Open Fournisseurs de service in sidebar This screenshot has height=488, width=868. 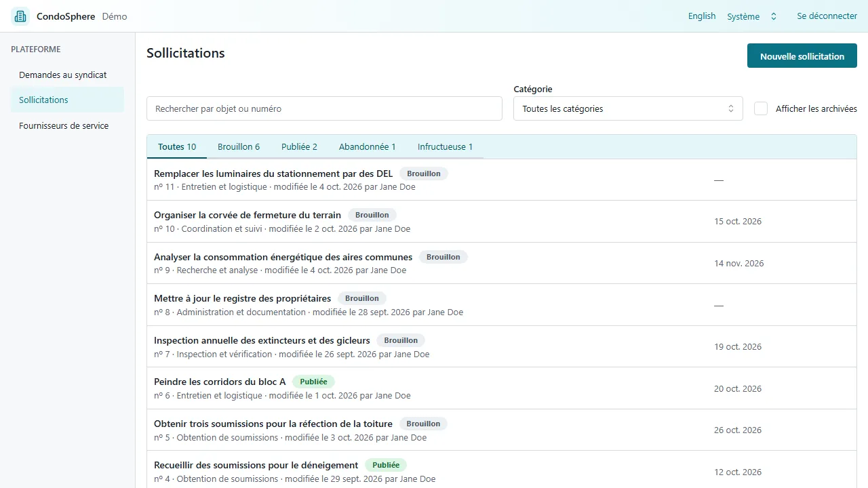67,125
